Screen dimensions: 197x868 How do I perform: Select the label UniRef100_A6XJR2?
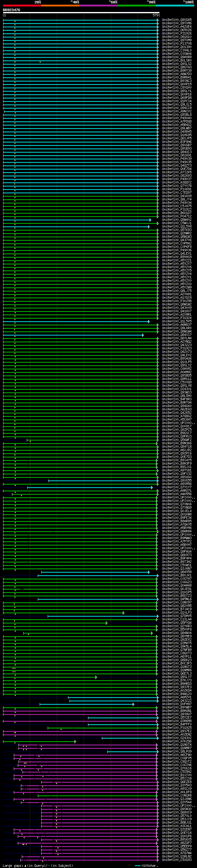click(x=177, y=450)
